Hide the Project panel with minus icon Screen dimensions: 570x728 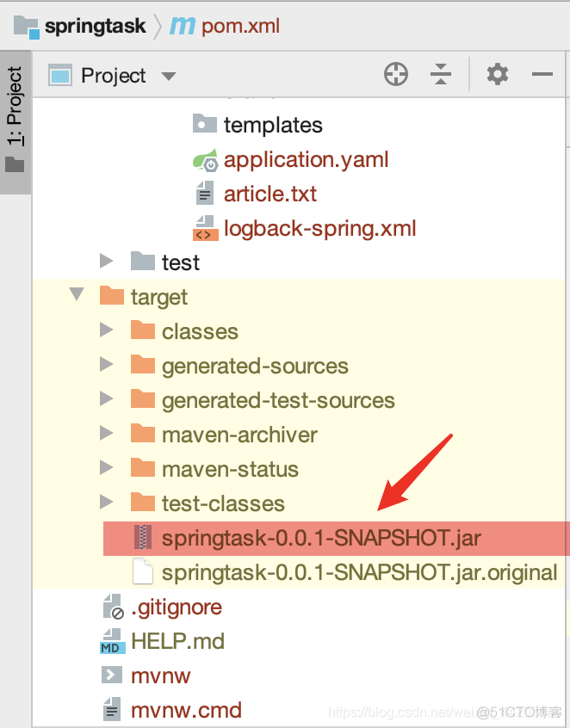click(542, 75)
